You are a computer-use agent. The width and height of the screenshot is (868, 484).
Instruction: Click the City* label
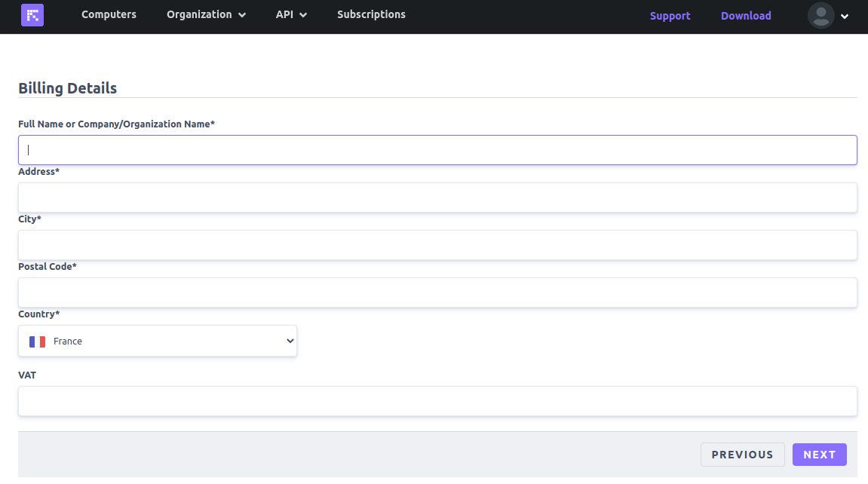coord(30,219)
